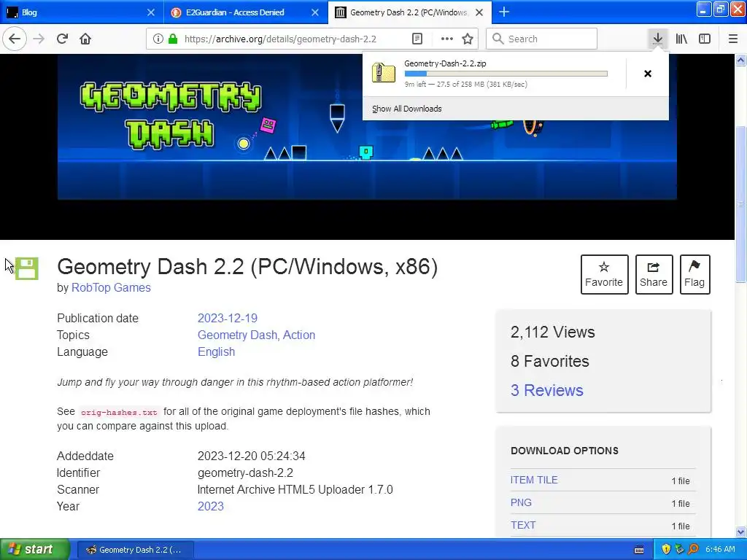Select the Geometry Dash 2.2 taskbar button
Viewport: 747px width, 560px height.
point(135,550)
